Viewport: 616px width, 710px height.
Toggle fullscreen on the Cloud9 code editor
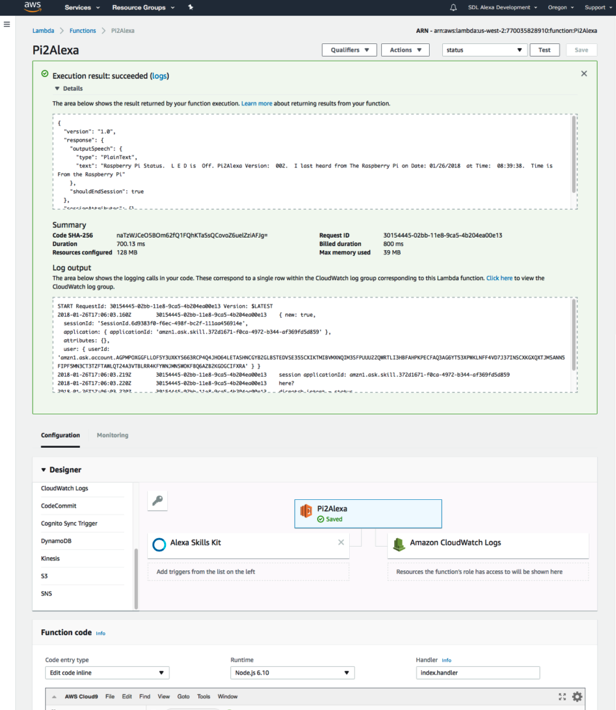coord(562,696)
